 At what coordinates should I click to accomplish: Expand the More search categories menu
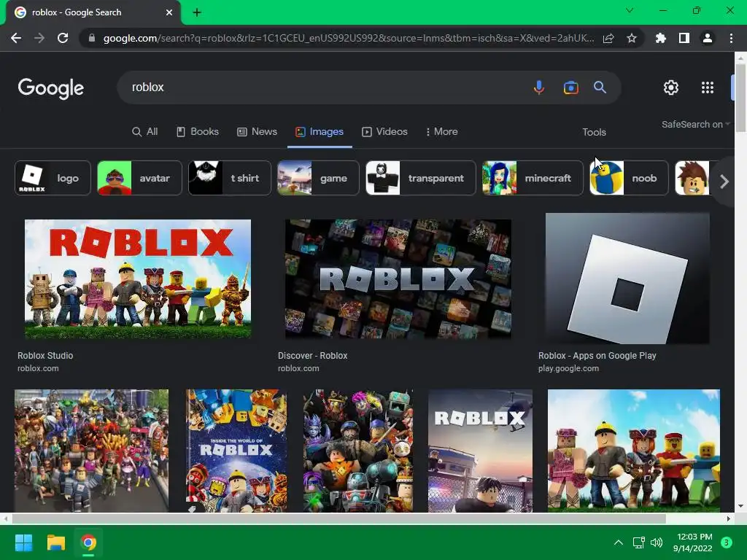[441, 132]
